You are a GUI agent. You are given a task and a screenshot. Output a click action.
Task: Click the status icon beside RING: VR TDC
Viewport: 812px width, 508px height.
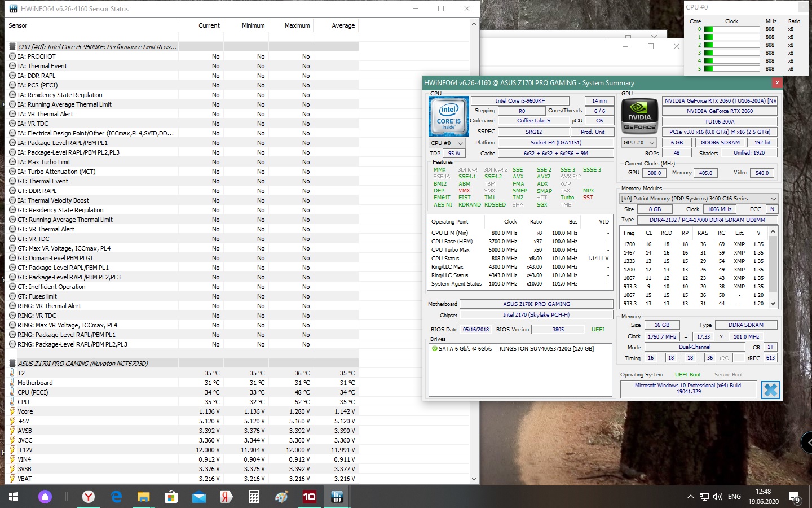tap(12, 316)
